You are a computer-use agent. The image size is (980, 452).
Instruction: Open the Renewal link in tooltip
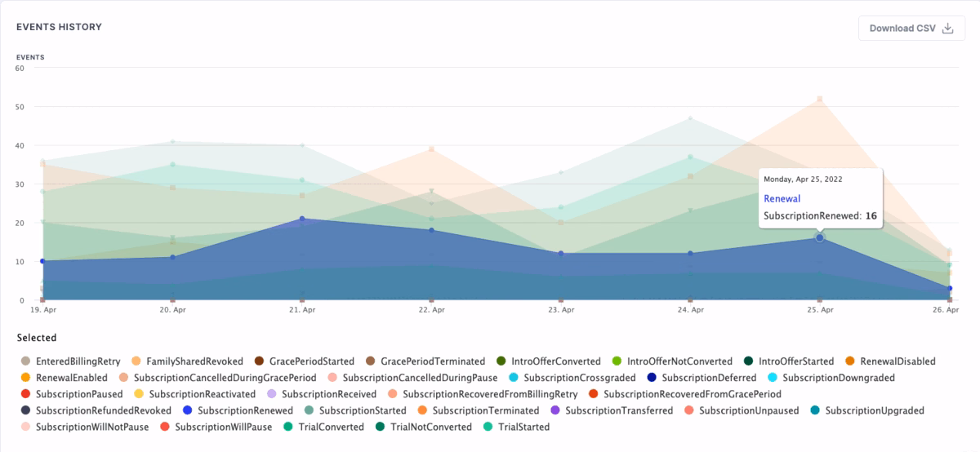coord(782,198)
